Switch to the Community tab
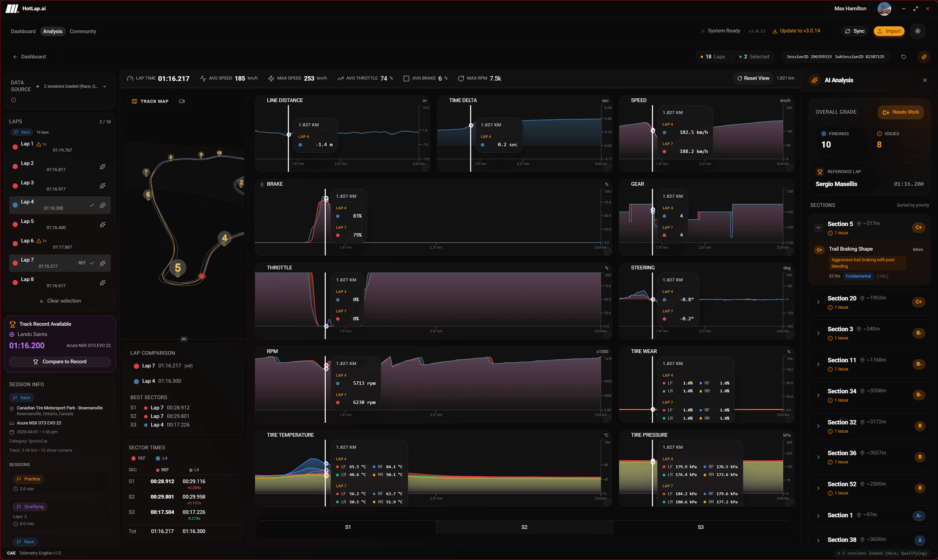 tap(83, 31)
